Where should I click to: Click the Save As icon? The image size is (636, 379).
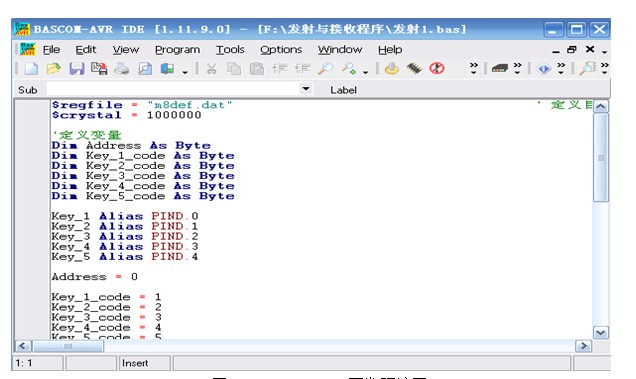tap(99, 68)
